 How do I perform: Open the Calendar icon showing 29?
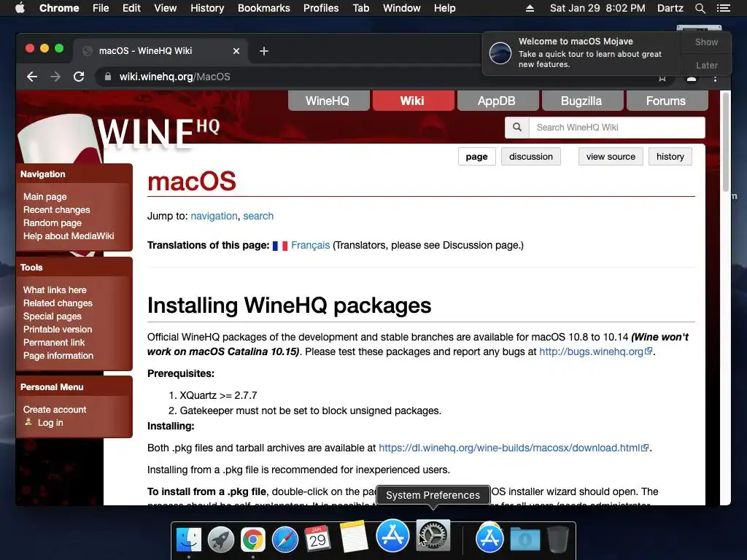317,539
